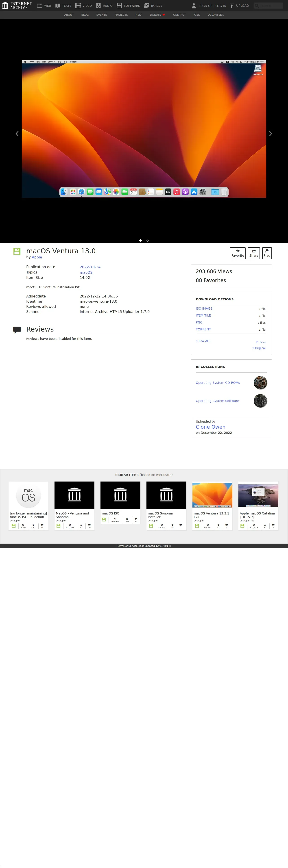This screenshot has height=868, width=288.
Task: Open the Projects link
Action: click(121, 15)
